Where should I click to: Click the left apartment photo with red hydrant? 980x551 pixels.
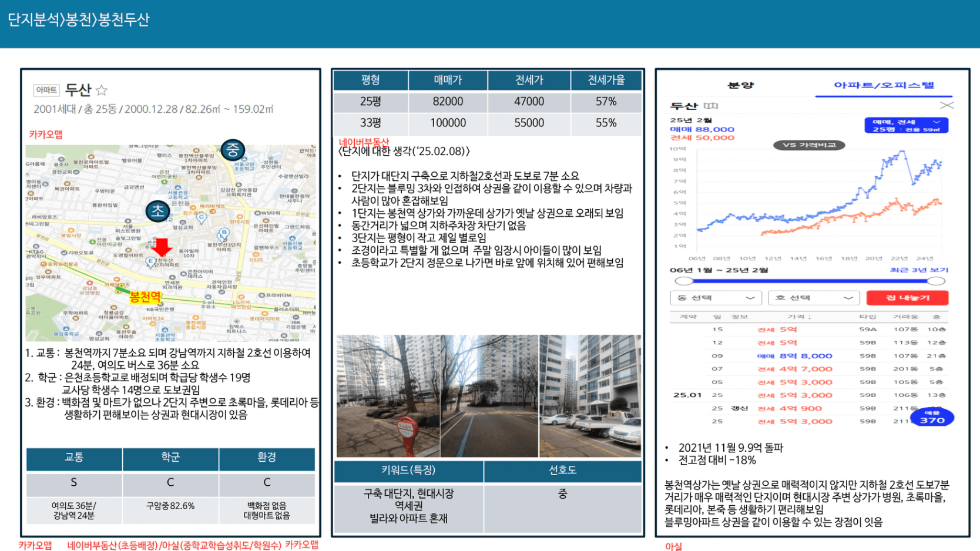tap(388, 396)
